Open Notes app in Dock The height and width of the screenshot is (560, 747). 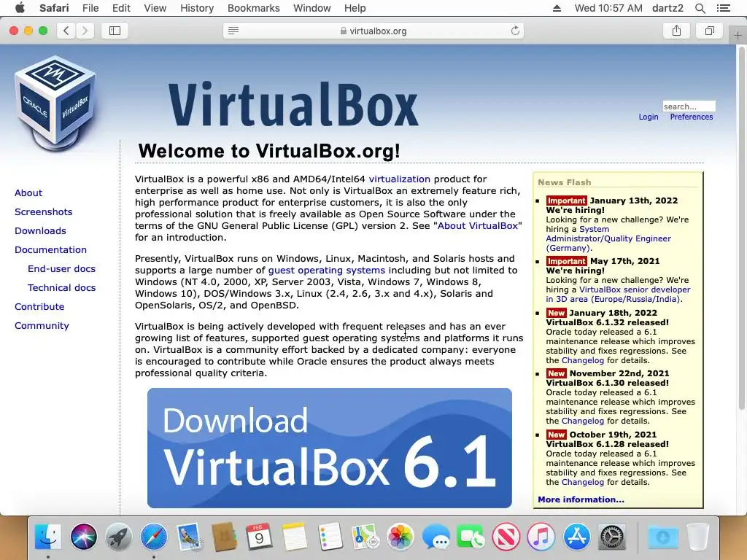tap(295, 537)
